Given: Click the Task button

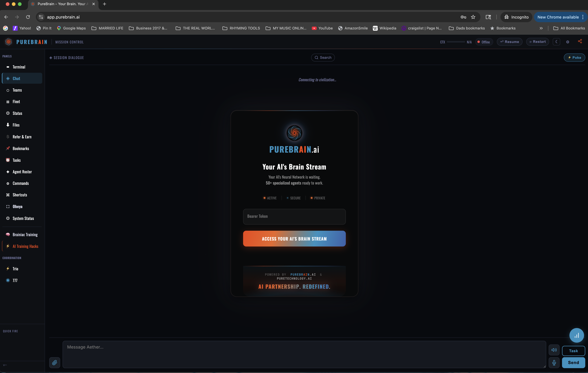Looking at the screenshot, I should click(x=573, y=351).
